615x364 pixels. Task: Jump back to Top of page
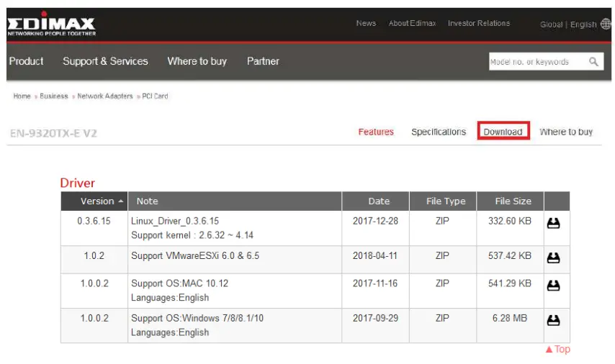point(557,349)
